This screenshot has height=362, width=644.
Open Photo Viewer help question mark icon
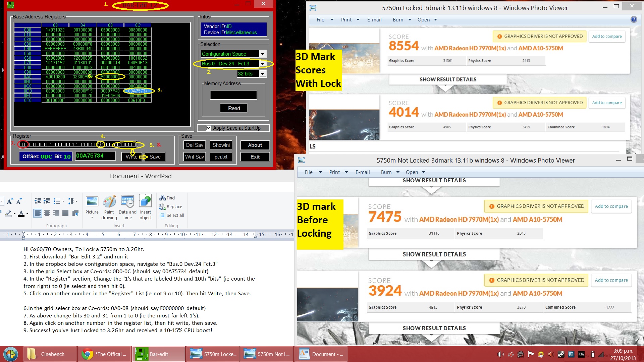634,19
